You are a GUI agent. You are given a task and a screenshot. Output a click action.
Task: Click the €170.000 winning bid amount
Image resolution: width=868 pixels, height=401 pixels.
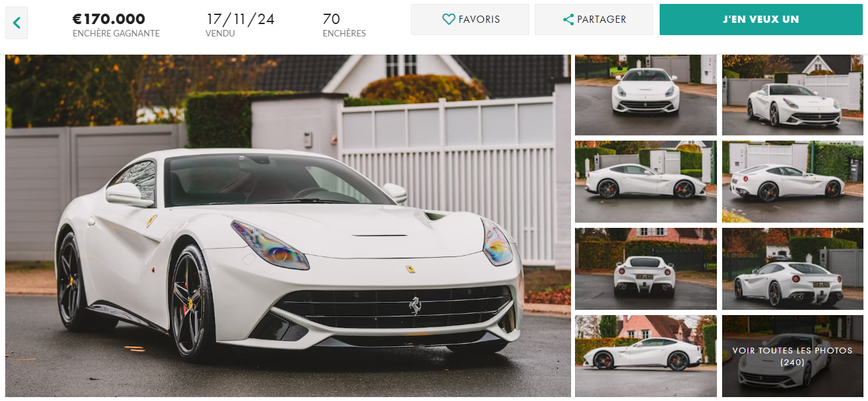tap(109, 19)
